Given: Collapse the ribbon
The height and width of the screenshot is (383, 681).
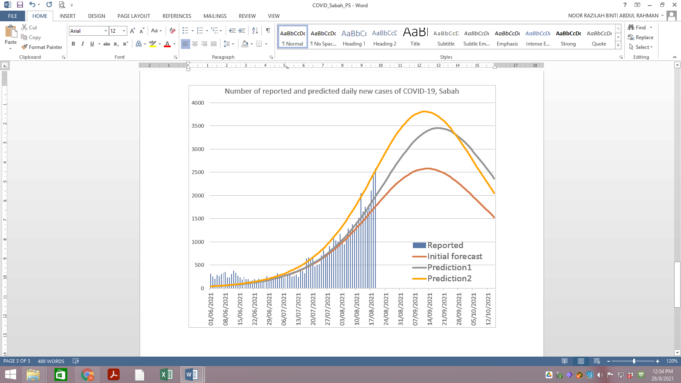Looking at the screenshot, I should tap(674, 57).
